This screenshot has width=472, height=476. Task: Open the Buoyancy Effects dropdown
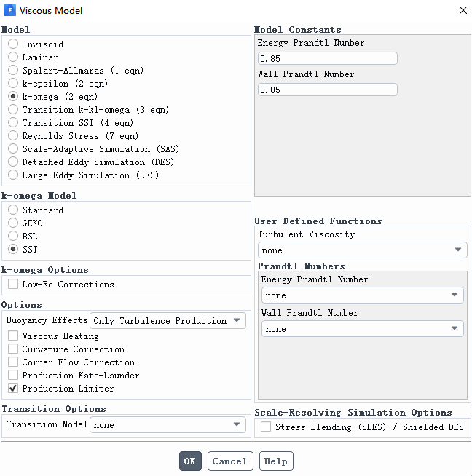(x=168, y=320)
